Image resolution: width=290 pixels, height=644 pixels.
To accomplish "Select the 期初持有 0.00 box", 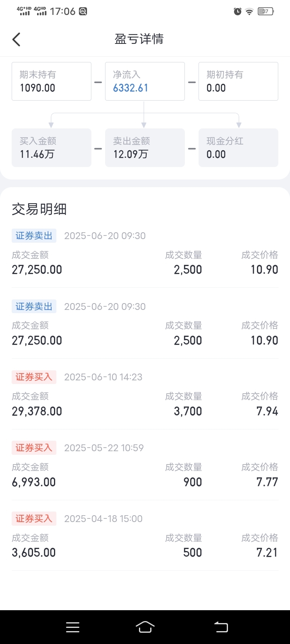I will tap(238, 81).
